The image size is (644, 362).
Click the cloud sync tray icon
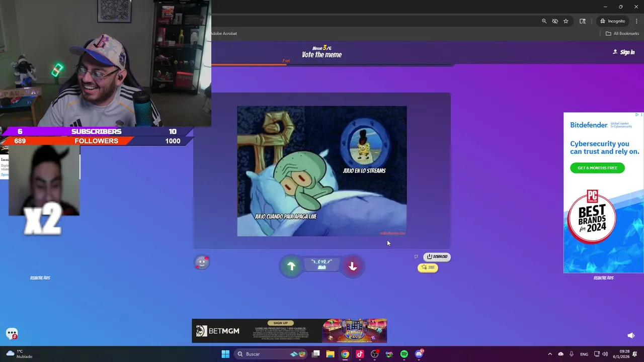pos(561,354)
